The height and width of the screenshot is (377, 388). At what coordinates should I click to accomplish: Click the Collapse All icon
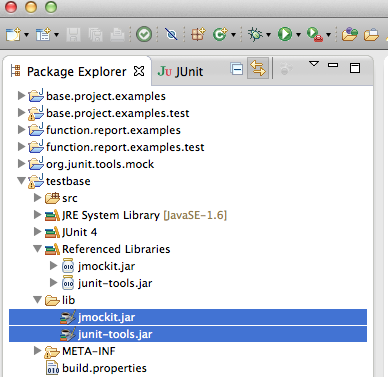pyautogui.click(x=237, y=69)
